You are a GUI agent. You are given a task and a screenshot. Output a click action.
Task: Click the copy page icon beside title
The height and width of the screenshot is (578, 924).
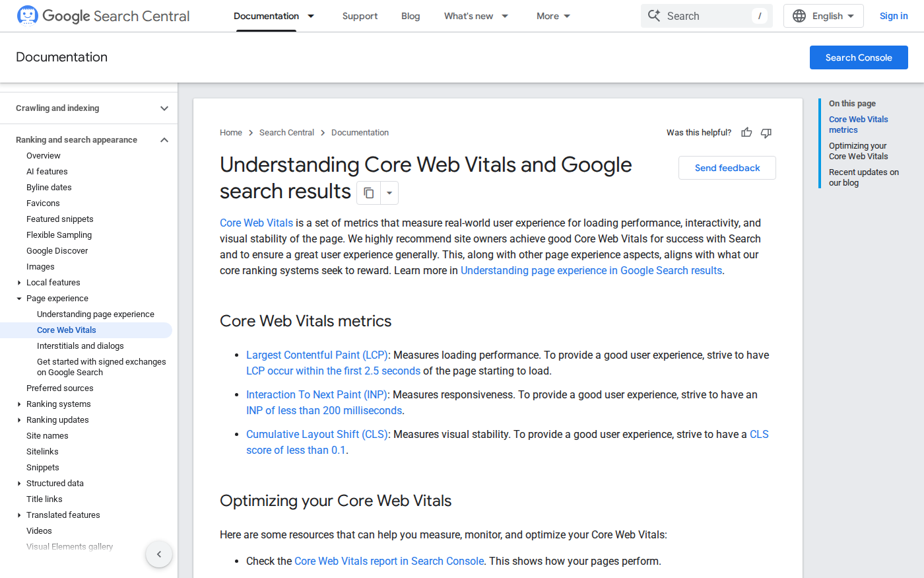(369, 193)
